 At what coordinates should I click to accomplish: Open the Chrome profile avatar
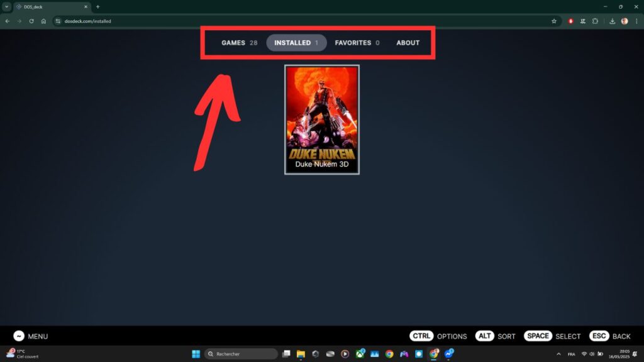pyautogui.click(x=625, y=21)
